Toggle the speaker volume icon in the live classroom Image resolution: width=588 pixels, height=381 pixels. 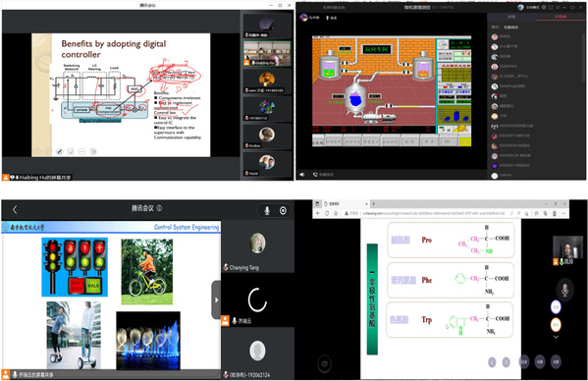coord(302,175)
